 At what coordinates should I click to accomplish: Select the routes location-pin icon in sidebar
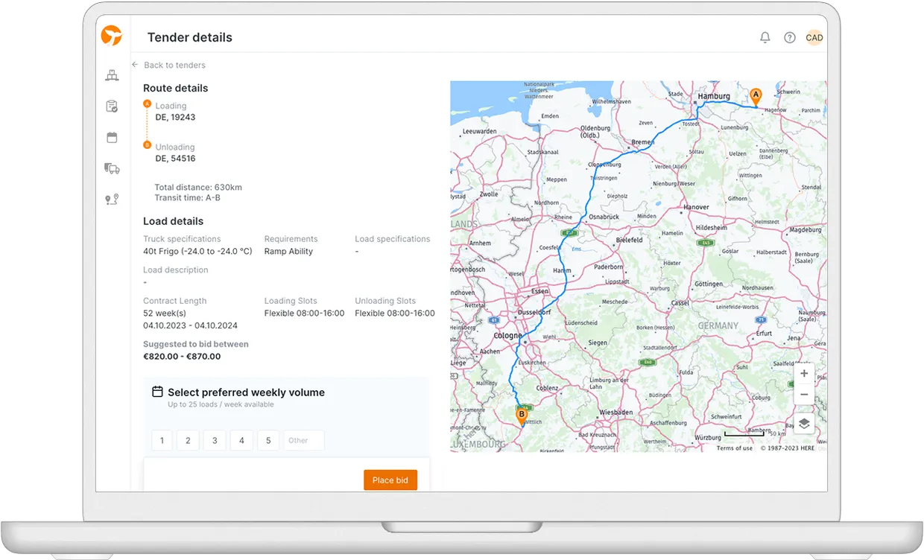coord(112,199)
